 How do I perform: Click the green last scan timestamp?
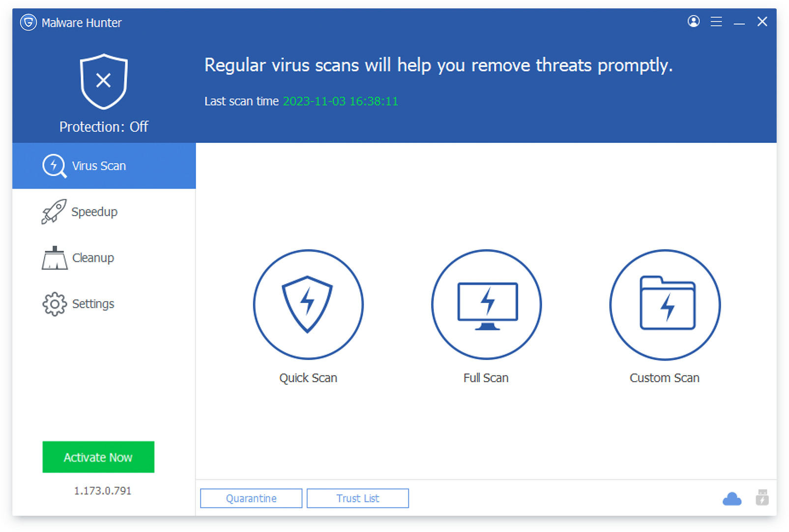[x=340, y=101]
